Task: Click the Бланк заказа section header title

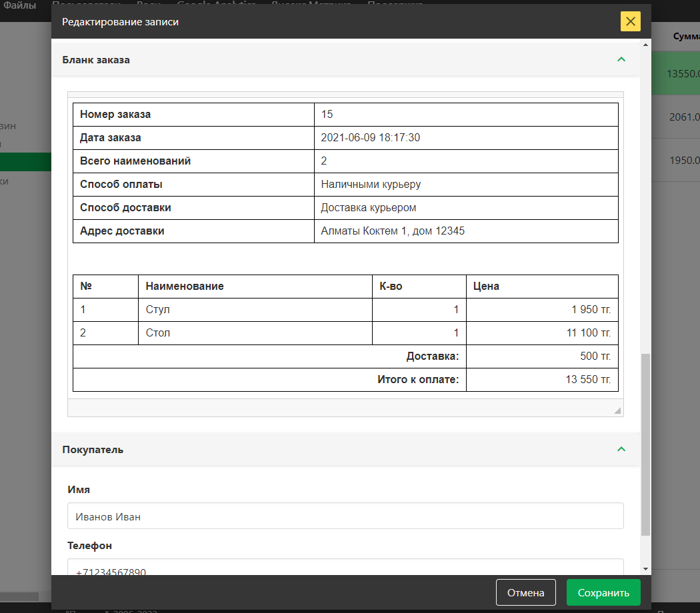Action: click(96, 60)
